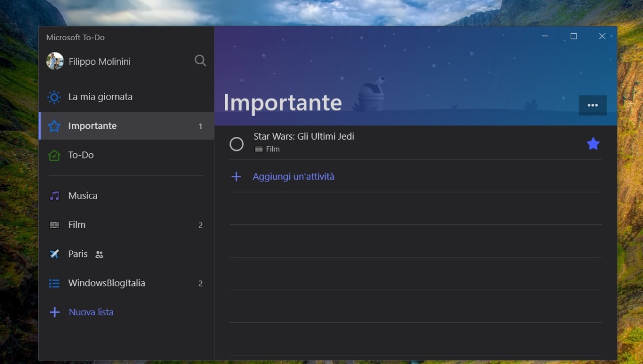Open the To-Do list
This screenshot has width=643, height=364.
126,155
